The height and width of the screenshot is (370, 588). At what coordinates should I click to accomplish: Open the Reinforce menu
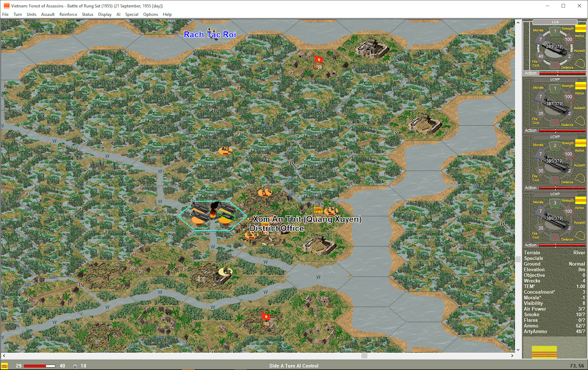point(69,15)
